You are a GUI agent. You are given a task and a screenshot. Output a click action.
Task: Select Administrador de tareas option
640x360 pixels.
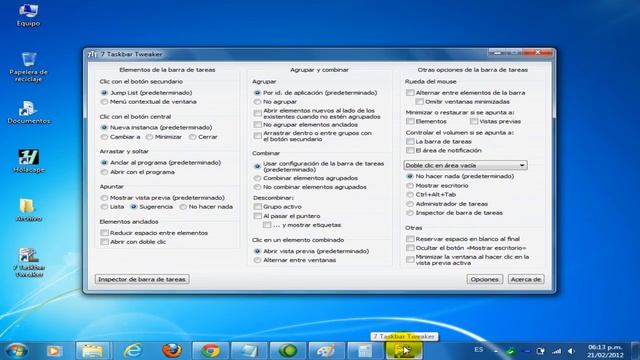pos(447,204)
